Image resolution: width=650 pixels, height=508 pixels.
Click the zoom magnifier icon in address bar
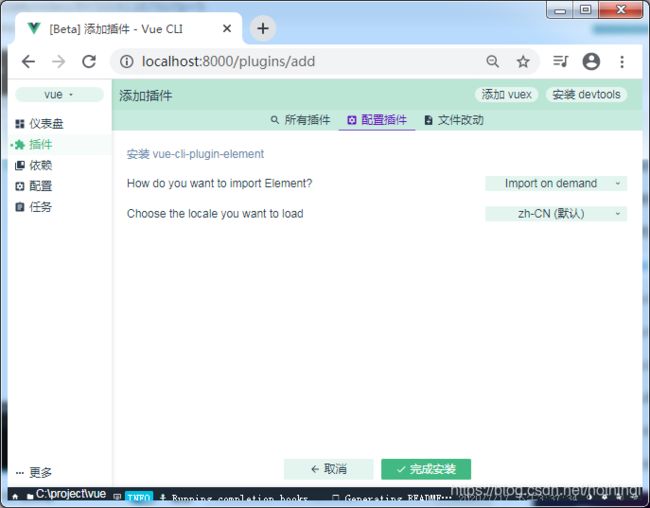(x=492, y=61)
